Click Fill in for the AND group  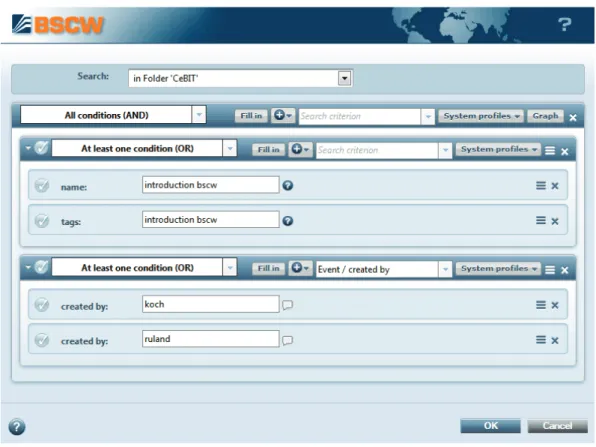pos(251,116)
